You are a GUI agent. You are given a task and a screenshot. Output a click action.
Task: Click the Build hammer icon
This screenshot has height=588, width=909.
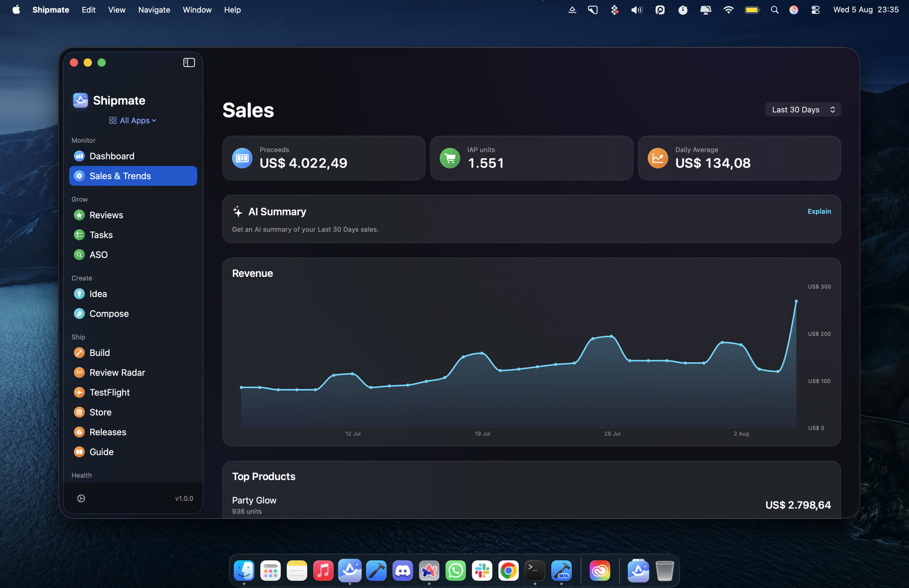click(x=79, y=352)
